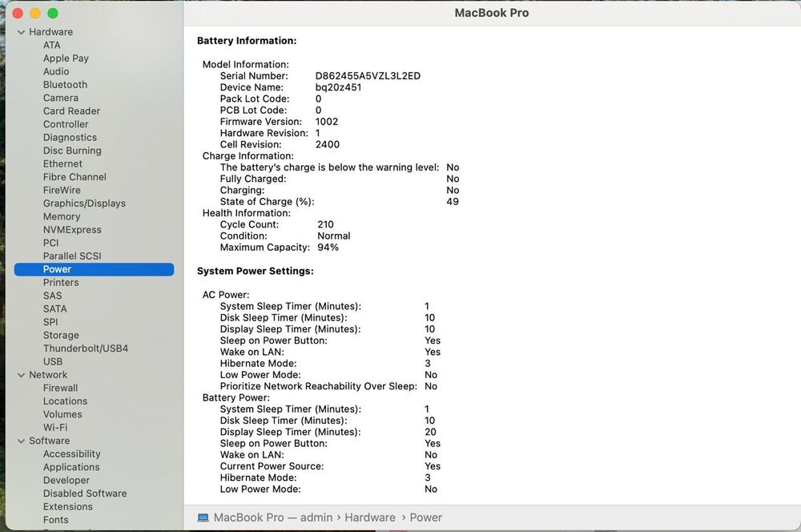
Task: Click 'MacBook Pro — admin' in path bar
Action: [x=273, y=518]
